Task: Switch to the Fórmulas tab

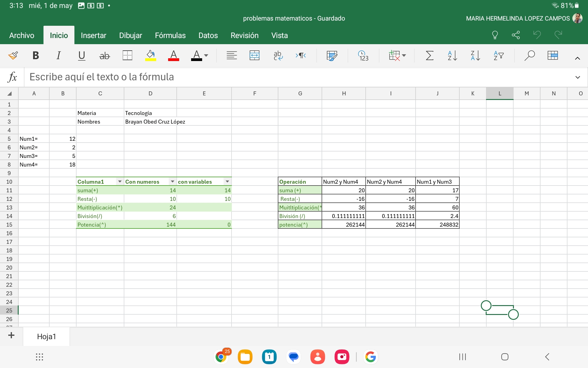Action: point(170,35)
